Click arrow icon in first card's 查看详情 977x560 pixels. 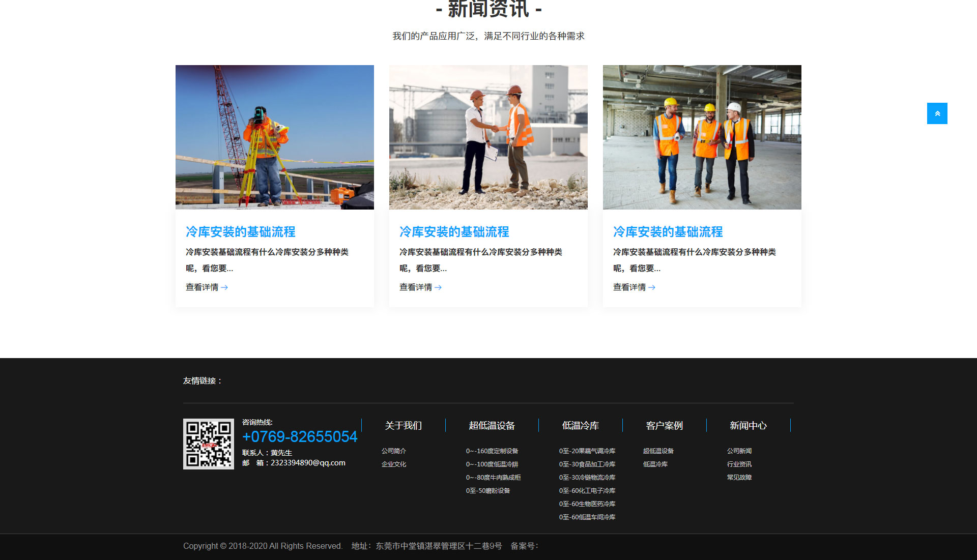(224, 287)
